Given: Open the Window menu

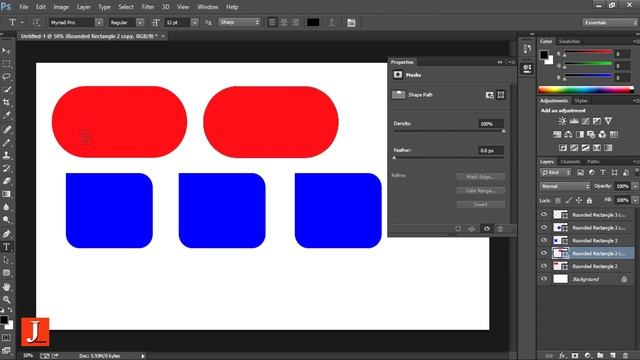Looking at the screenshot, I should click(x=208, y=7).
